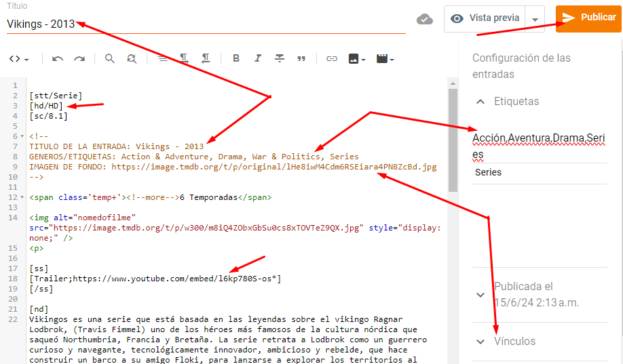Click the labels input with Acción,Aventura,Drama

tap(539, 146)
